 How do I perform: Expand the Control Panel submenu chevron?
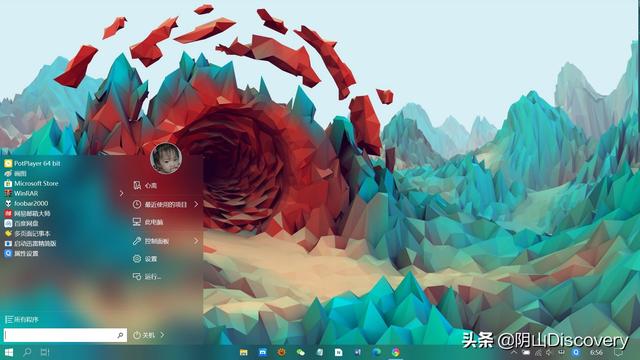[x=196, y=241]
